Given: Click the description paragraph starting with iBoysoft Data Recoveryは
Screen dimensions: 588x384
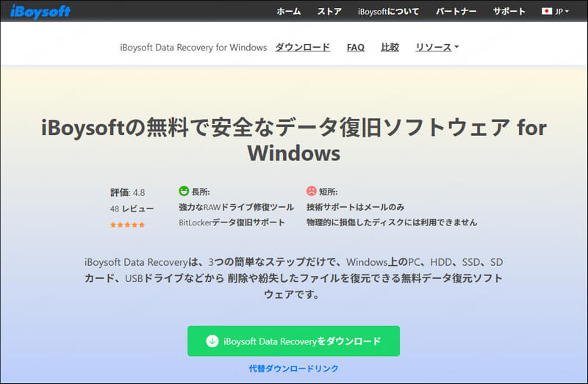Looking at the screenshot, I should [x=293, y=278].
